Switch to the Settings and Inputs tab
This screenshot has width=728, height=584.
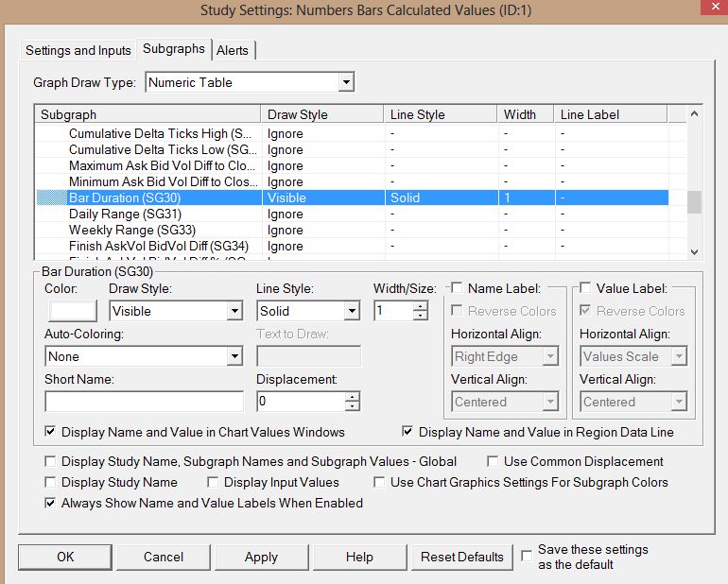(78, 50)
